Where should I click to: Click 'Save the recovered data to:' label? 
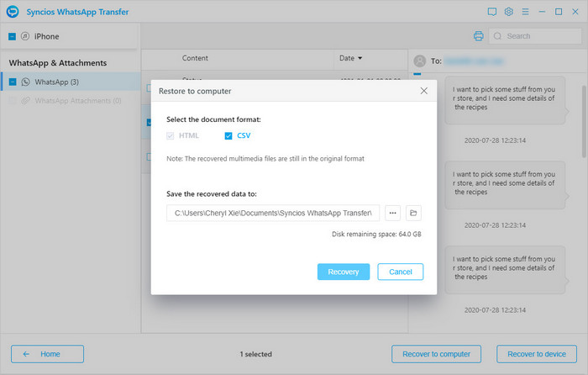[x=212, y=194]
